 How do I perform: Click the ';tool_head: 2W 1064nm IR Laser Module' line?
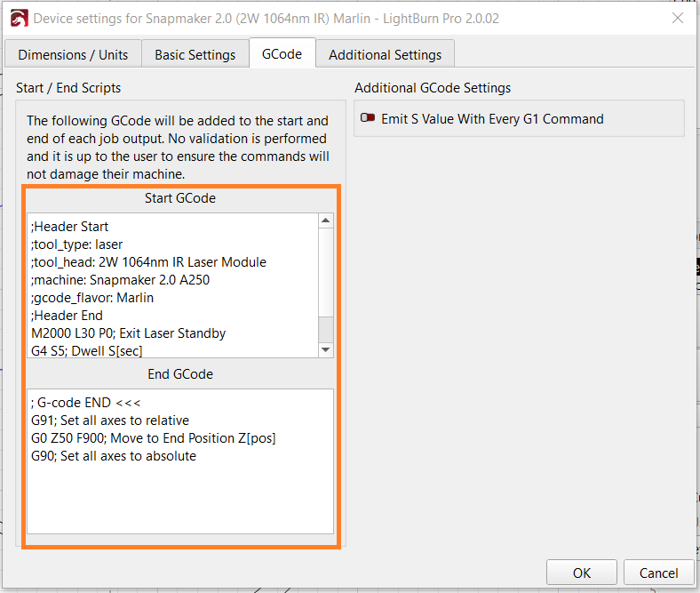coord(148,262)
